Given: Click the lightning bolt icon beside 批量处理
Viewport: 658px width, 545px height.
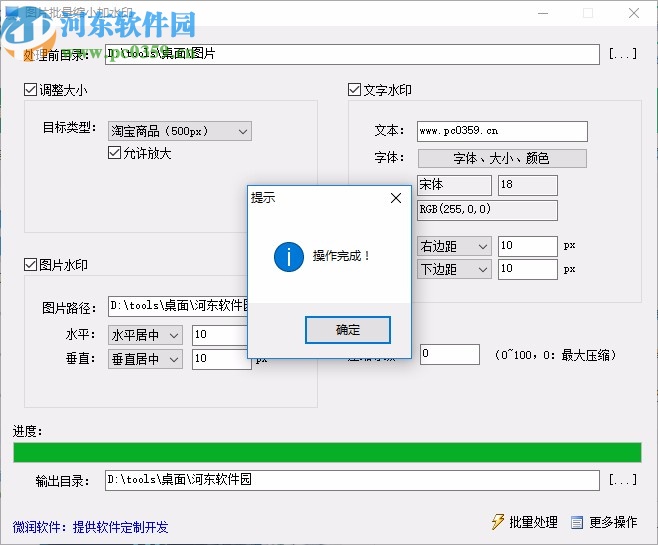Looking at the screenshot, I should coord(498,522).
